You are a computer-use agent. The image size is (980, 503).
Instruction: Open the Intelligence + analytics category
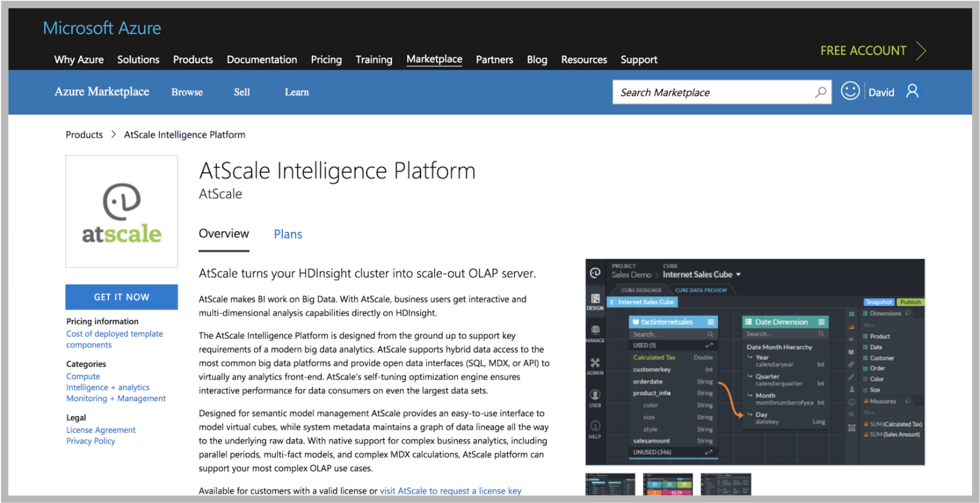point(108,387)
